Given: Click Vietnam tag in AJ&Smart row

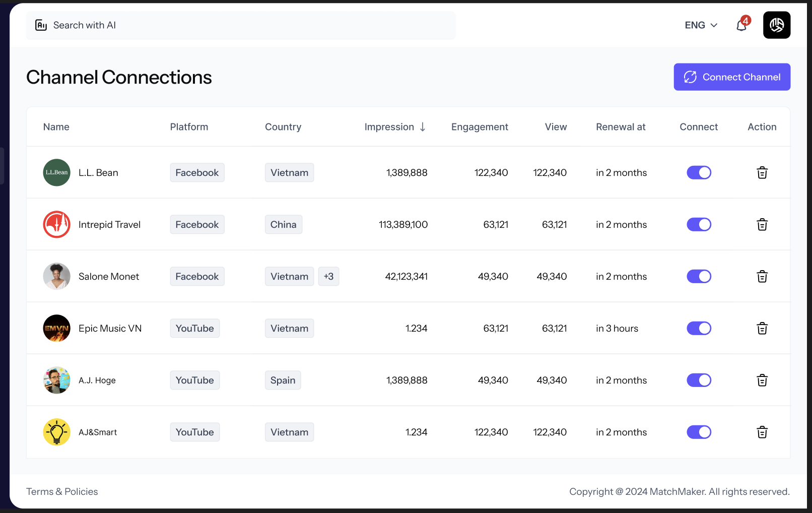Looking at the screenshot, I should click(x=289, y=432).
